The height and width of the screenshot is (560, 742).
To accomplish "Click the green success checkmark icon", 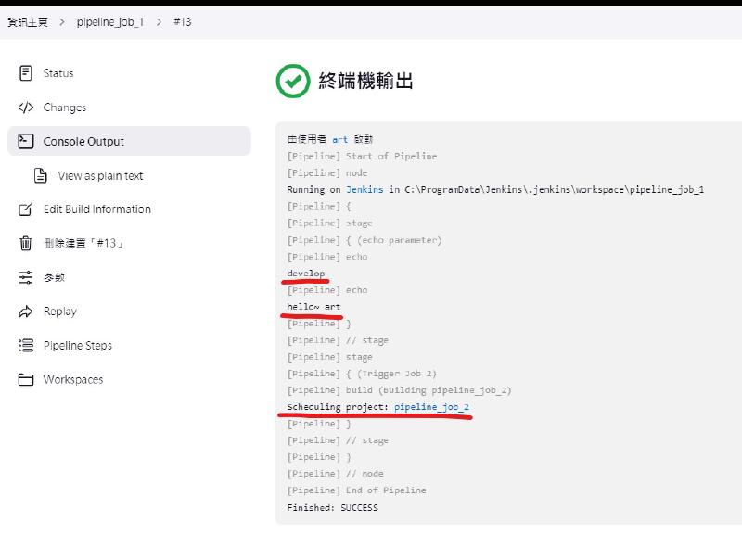I will 293,82.
